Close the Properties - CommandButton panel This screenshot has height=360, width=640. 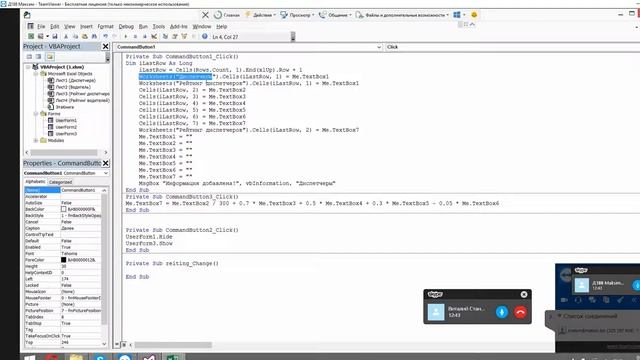click(105, 163)
